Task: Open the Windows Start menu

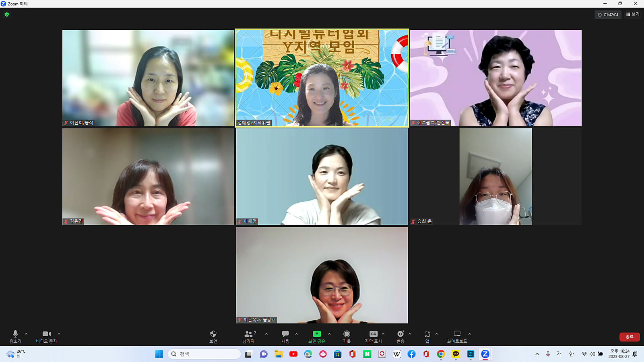Action: (x=159, y=354)
